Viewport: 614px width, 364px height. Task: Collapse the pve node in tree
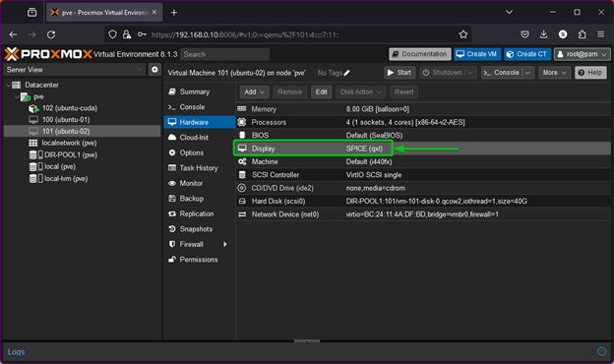(x=17, y=96)
